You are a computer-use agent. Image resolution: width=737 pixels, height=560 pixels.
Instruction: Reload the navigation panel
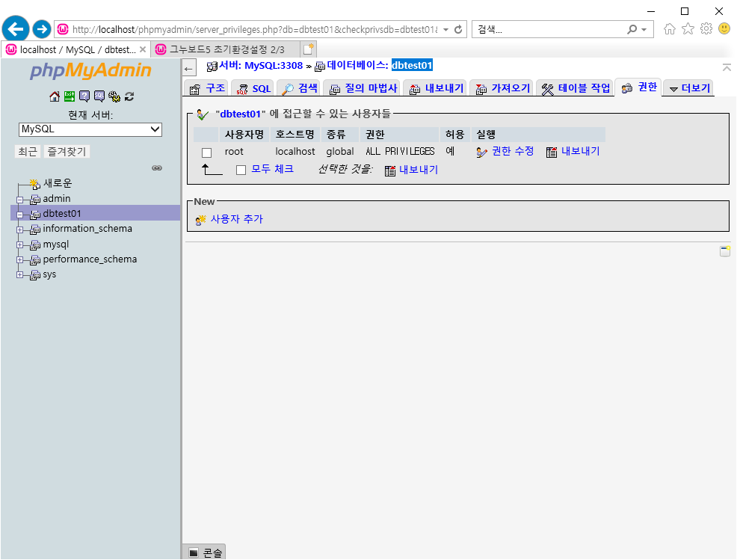129,96
